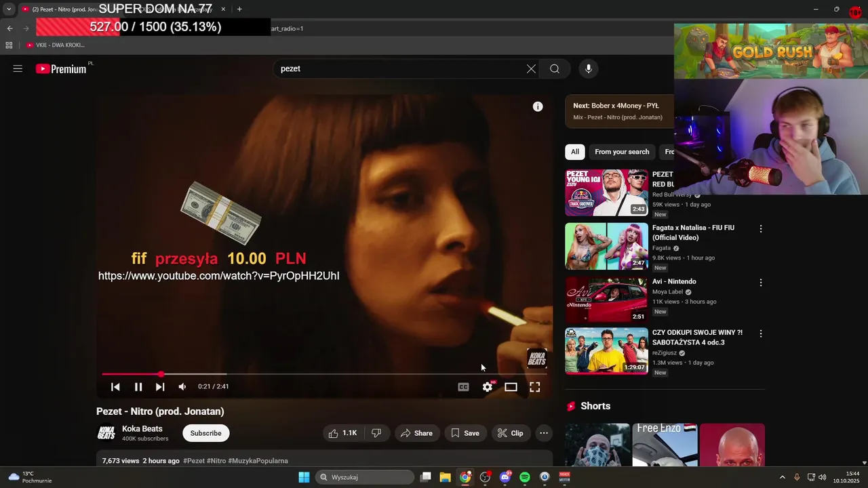This screenshot has height=488, width=868.
Task: Open OBS Studio from taskbar
Action: [485, 477]
